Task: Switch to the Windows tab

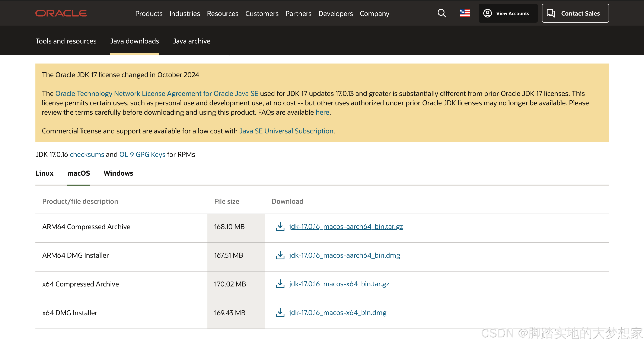Action: pyautogui.click(x=118, y=173)
